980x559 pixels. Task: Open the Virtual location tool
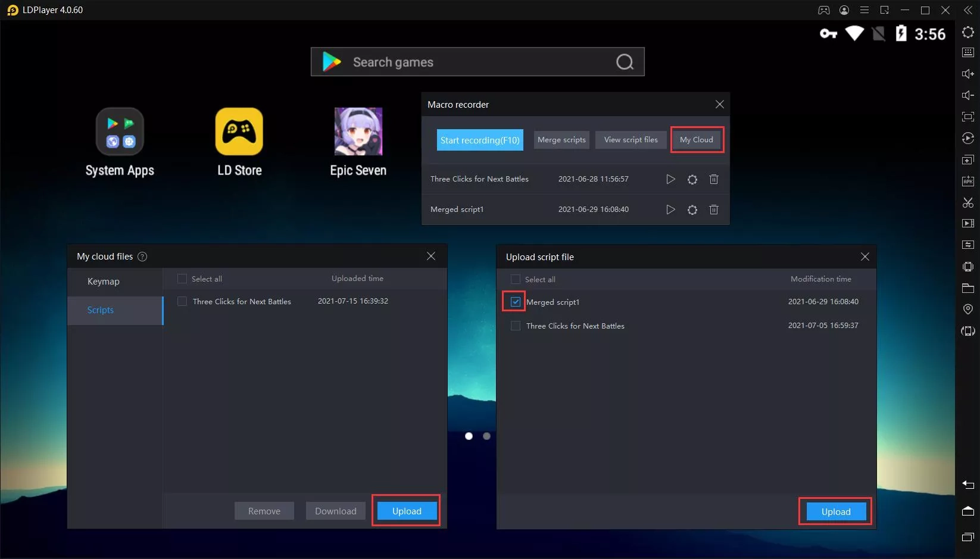(x=967, y=309)
